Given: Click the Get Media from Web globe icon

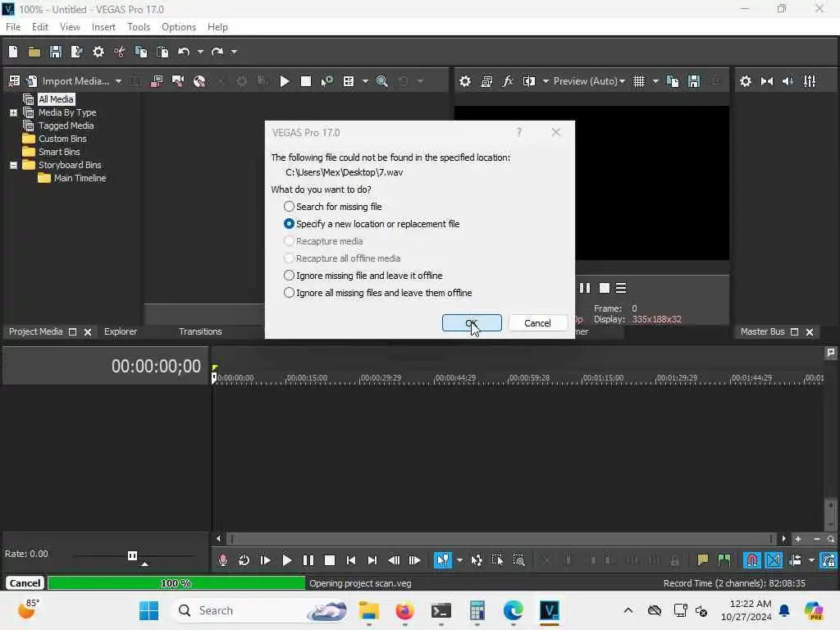Looking at the screenshot, I should [x=199, y=81].
